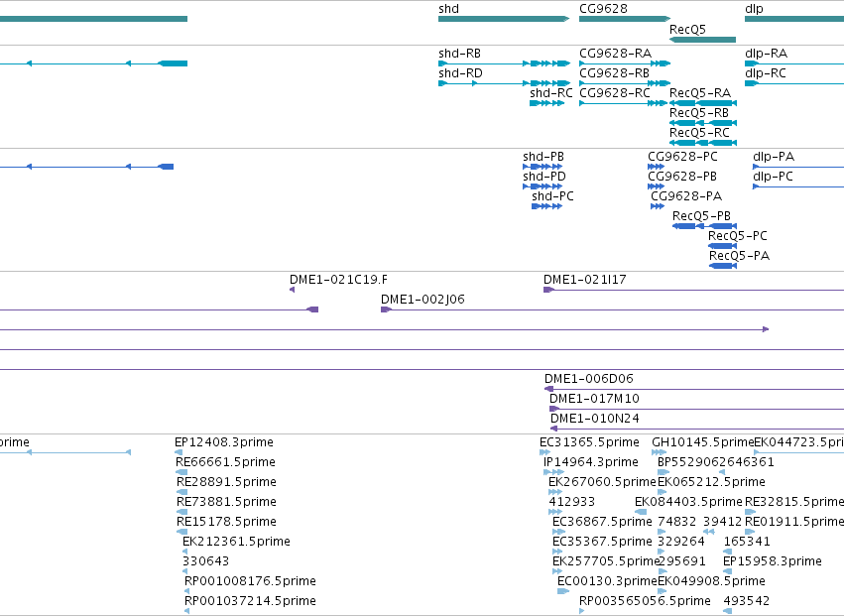Select transcript shd-RD

pyautogui.click(x=505, y=83)
